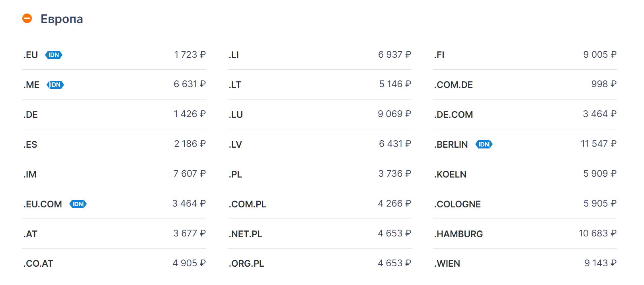Select the .COM.PL domain zone

click(x=320, y=204)
